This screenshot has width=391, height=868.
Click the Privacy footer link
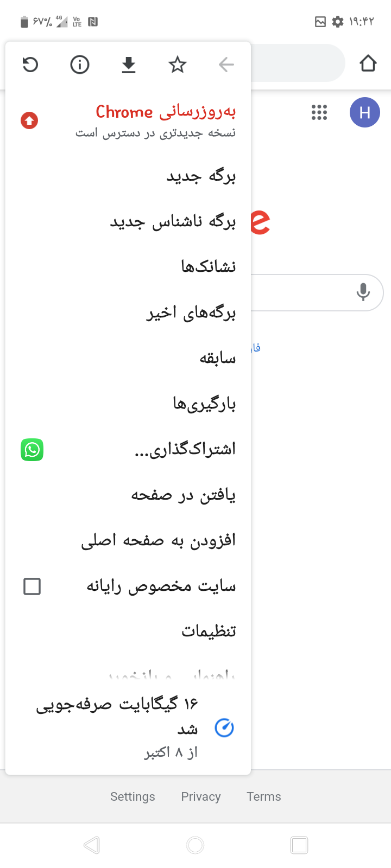201,796
